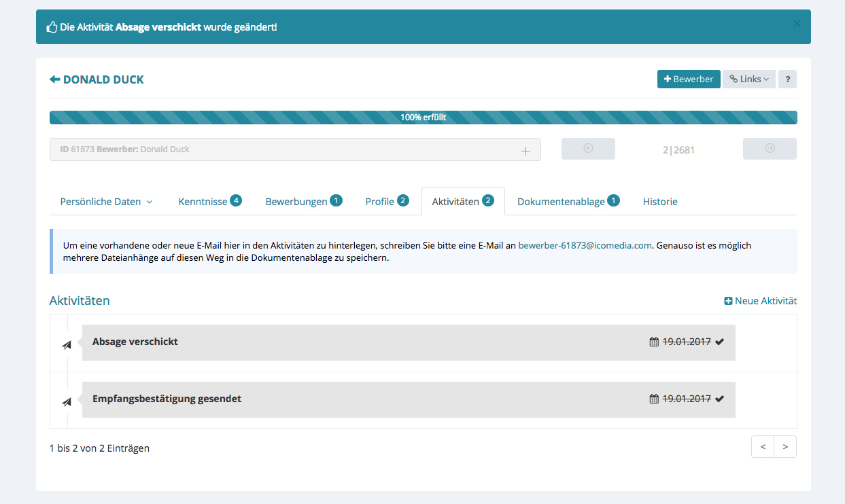Add a Neue Aktivität
The width and height of the screenshot is (845, 504).
click(x=761, y=301)
